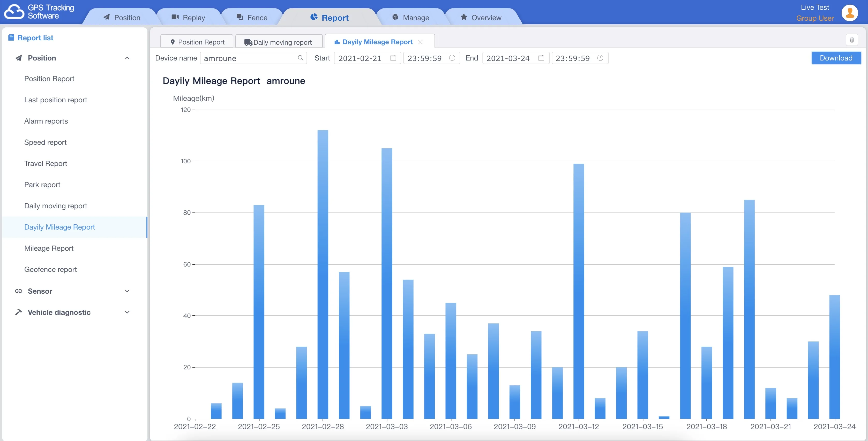Image resolution: width=868 pixels, height=441 pixels.
Task: Close the Dayily Mileage Report tab
Action: click(x=420, y=42)
